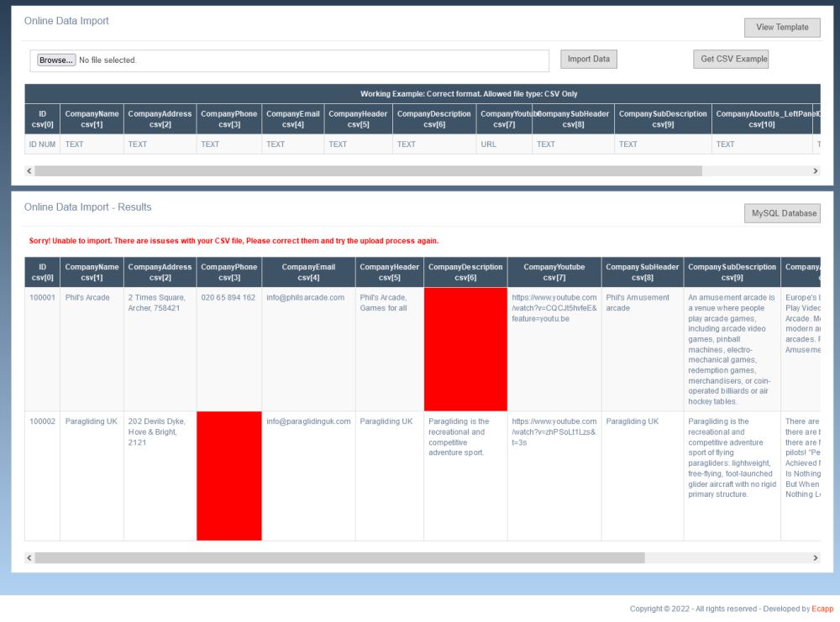Click the address 2 Times Square, Archer
This screenshot has width=840, height=622.
(156, 302)
